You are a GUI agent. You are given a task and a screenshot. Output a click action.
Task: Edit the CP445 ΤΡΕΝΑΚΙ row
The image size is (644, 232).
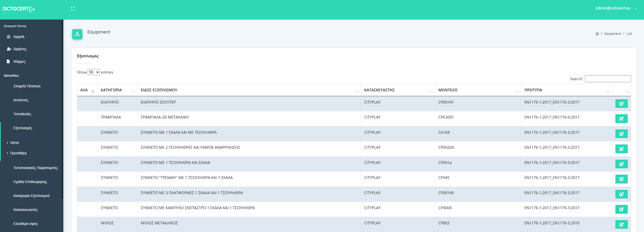(x=621, y=179)
